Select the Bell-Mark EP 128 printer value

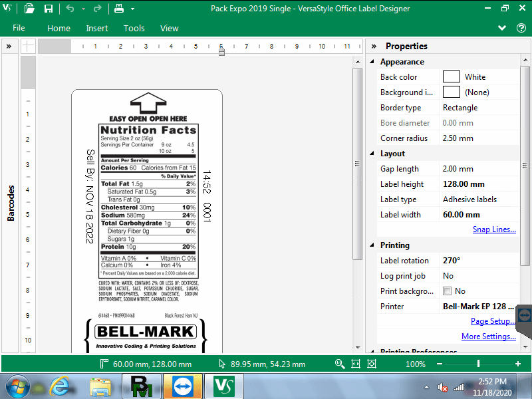[x=479, y=307]
